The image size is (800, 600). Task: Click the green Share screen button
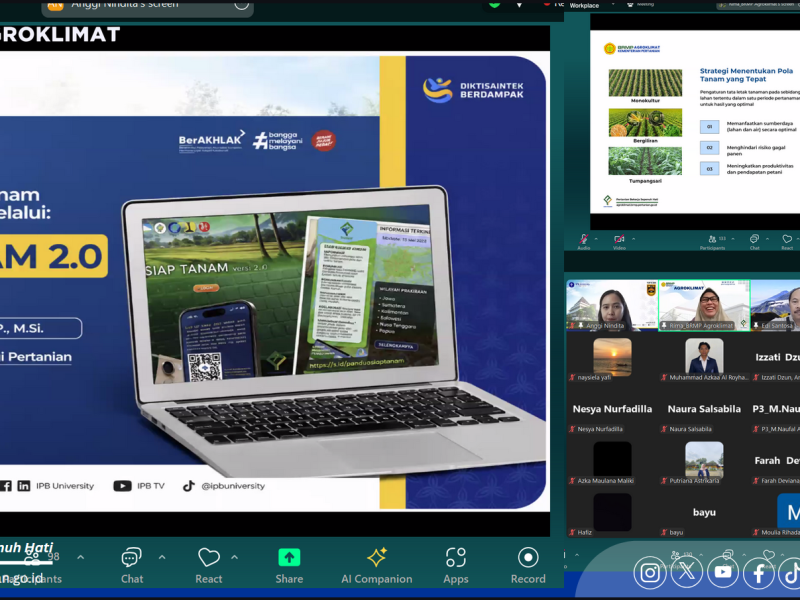pyautogui.click(x=289, y=565)
